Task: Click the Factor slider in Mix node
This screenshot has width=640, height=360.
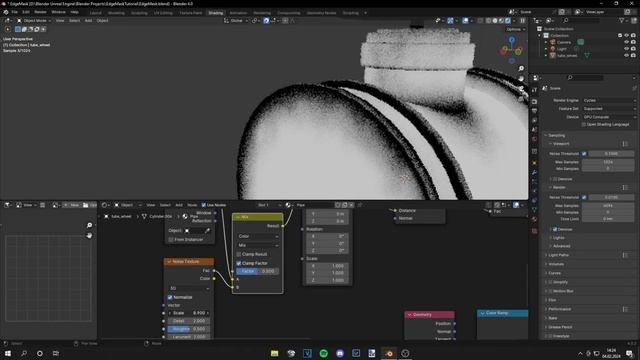Action: pos(258,271)
